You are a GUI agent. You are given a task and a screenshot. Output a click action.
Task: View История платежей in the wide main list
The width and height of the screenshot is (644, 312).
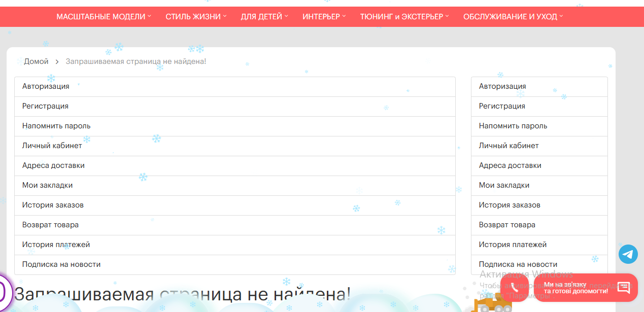[235, 245]
